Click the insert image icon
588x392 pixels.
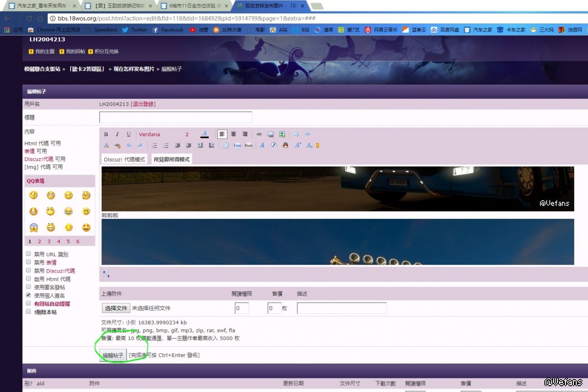coord(270,135)
